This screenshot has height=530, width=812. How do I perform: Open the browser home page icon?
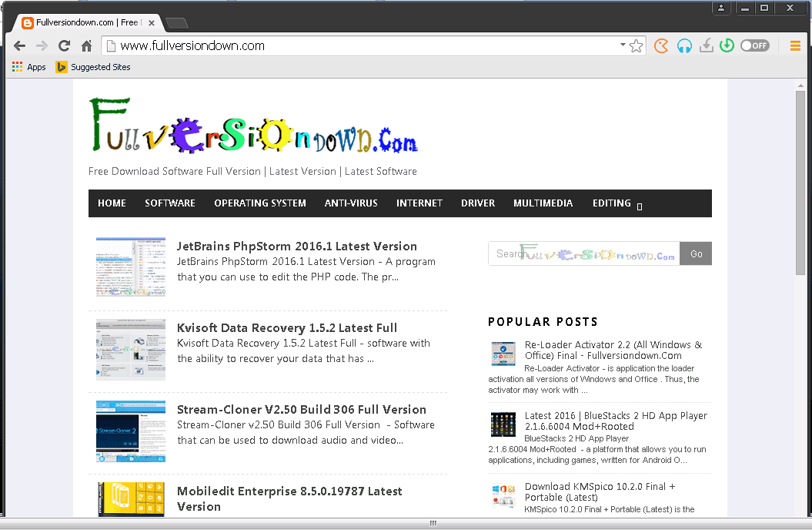tap(86, 46)
